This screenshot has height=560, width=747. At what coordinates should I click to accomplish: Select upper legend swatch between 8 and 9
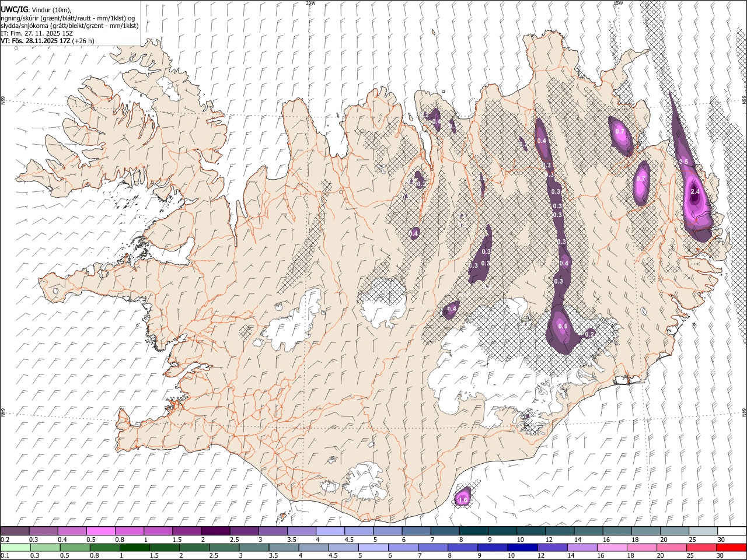coord(473,531)
